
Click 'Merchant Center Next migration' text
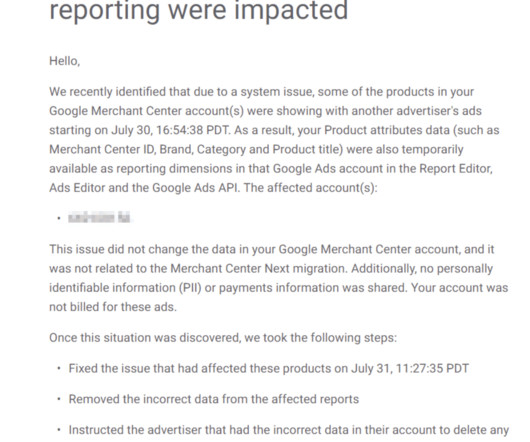(x=259, y=268)
